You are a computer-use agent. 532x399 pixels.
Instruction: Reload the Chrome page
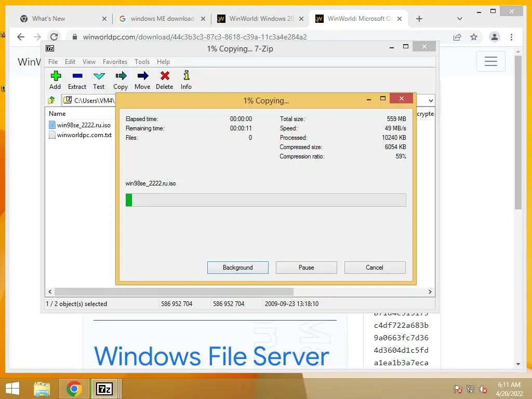click(x=54, y=37)
